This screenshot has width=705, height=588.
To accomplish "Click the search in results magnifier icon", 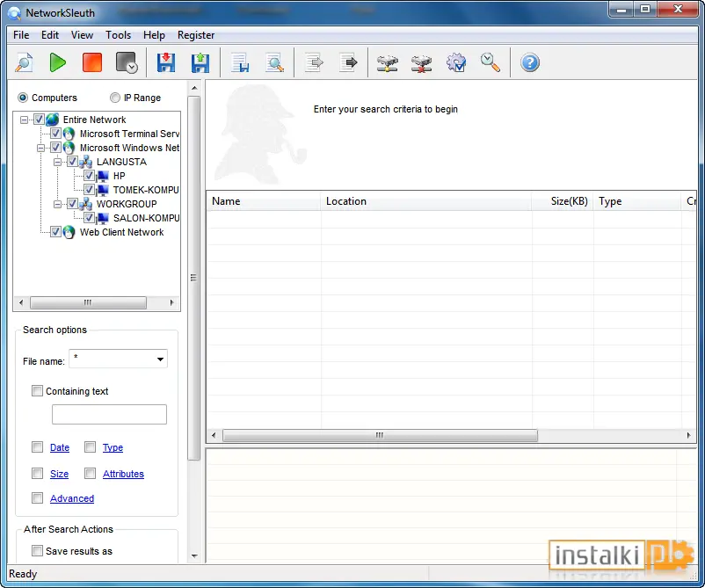I will pyautogui.click(x=274, y=62).
